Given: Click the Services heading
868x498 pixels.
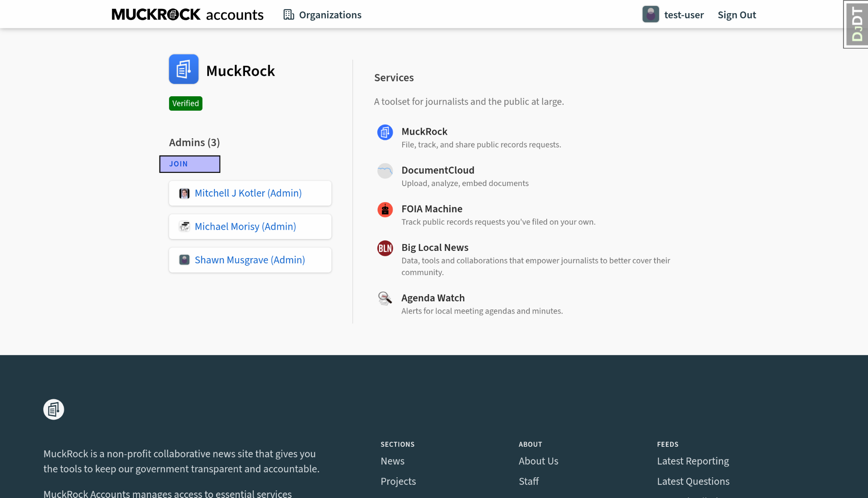Looking at the screenshot, I should (394, 78).
